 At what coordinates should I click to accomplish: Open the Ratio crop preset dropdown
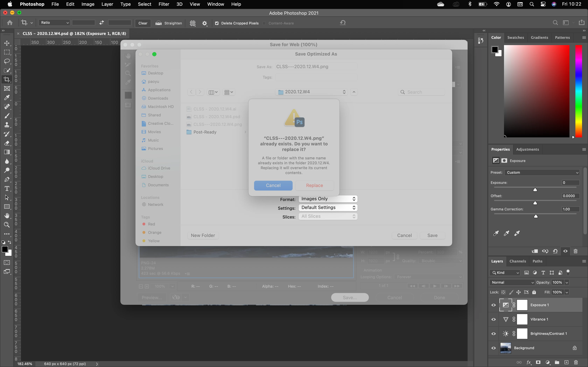click(54, 23)
